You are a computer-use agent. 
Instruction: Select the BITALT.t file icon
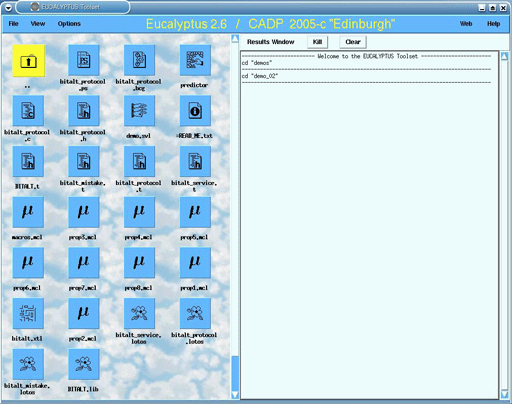point(28,161)
